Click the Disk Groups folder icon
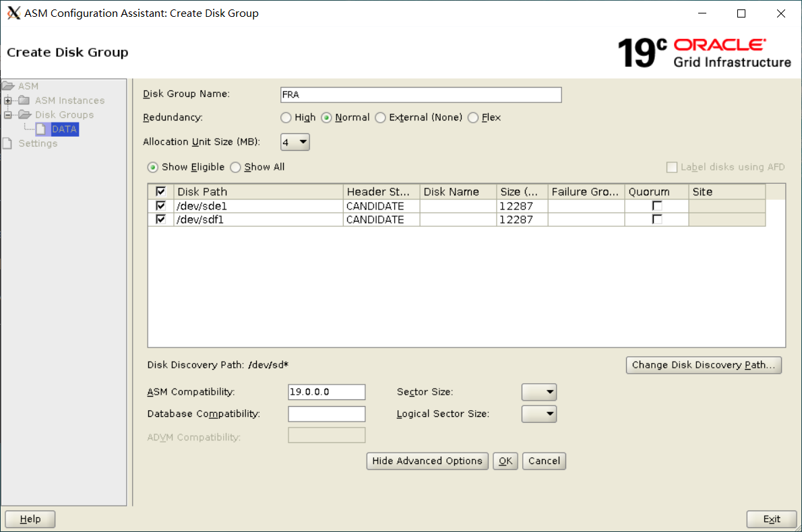Image resolution: width=802 pixels, height=532 pixels. pyautogui.click(x=26, y=114)
